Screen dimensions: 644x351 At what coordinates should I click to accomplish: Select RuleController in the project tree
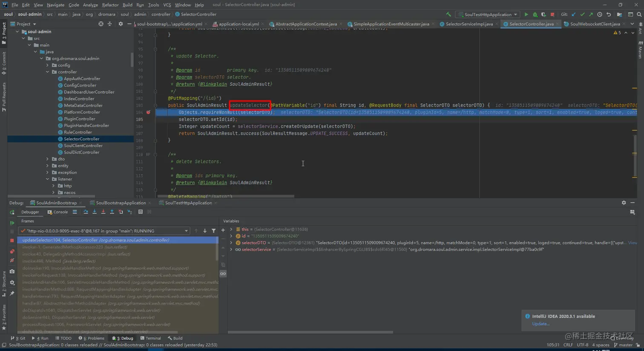coord(78,132)
